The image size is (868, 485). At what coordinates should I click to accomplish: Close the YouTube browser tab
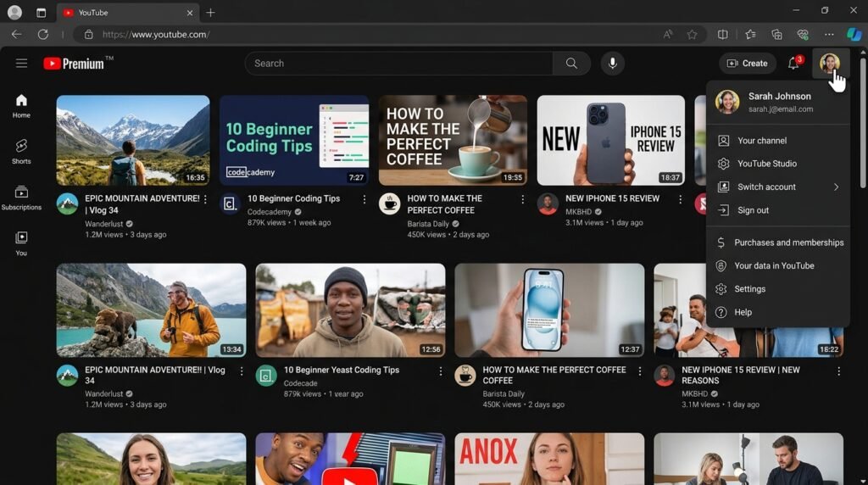[189, 12]
